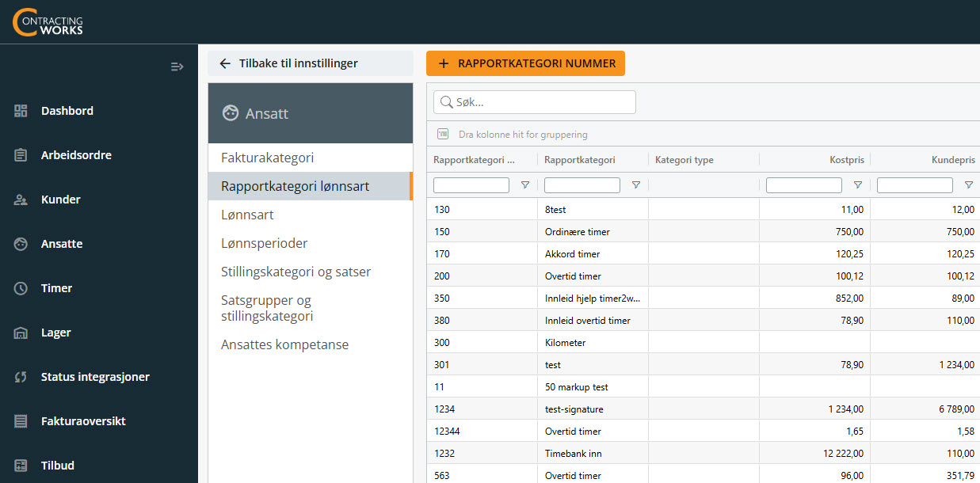Select the Ordinære timer cell

pyautogui.click(x=593, y=232)
